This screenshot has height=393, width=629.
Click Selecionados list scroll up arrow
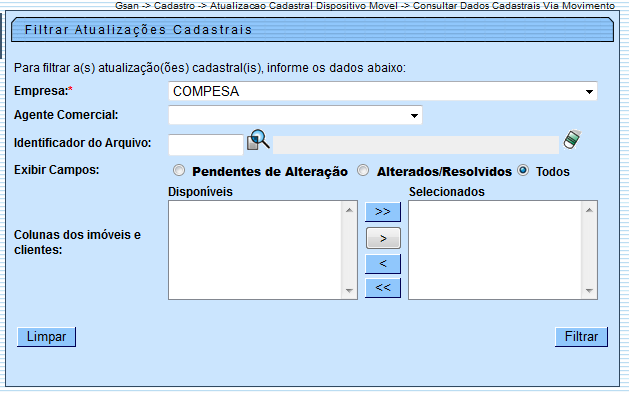(x=589, y=210)
